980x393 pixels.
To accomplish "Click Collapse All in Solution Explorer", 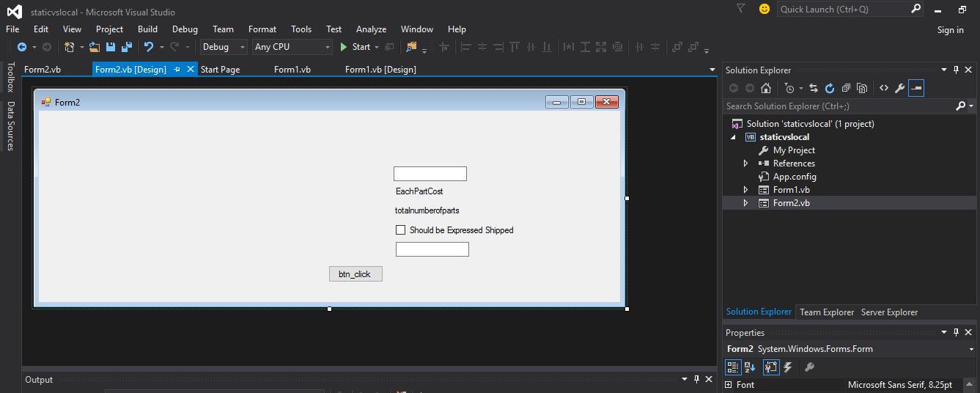I will point(846,88).
